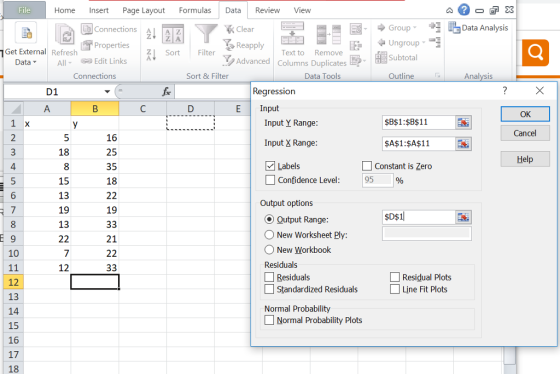Switch to Insert tab
The height and width of the screenshot is (374, 560).
pyautogui.click(x=99, y=10)
